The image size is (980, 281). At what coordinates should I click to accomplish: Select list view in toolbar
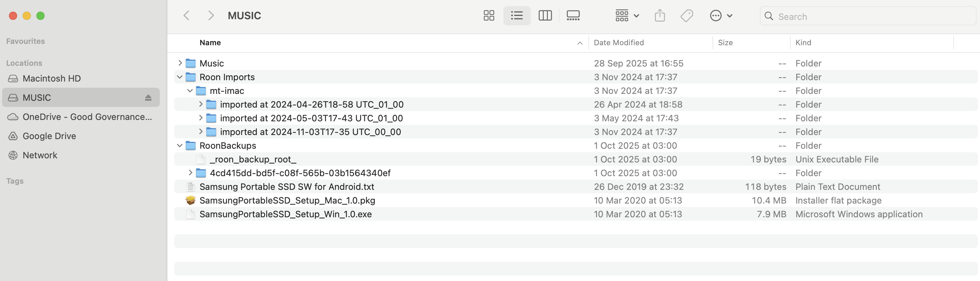tap(517, 15)
